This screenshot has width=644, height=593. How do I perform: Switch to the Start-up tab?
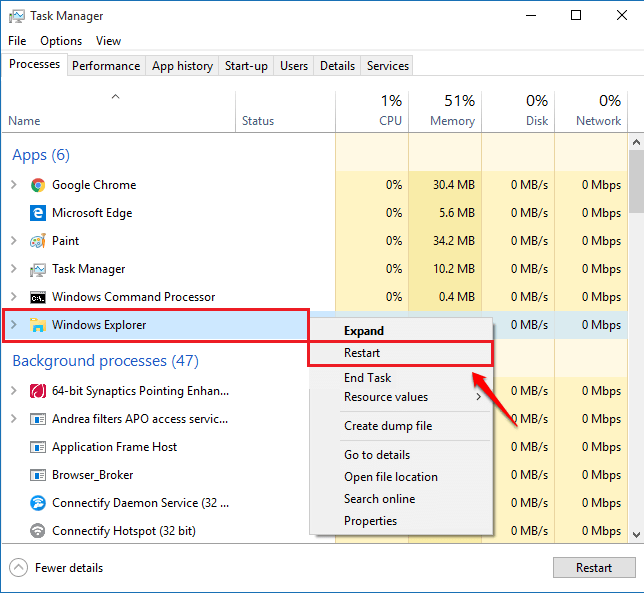tap(246, 66)
